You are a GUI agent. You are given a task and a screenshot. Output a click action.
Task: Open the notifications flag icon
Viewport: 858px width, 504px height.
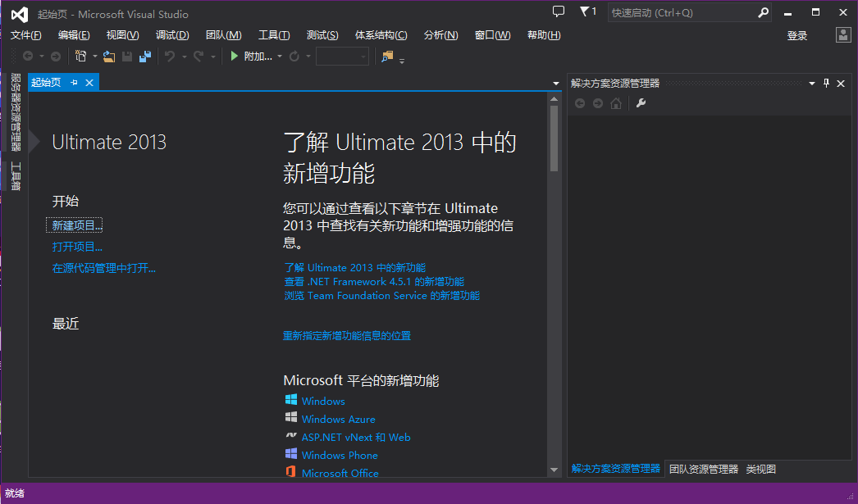click(x=588, y=11)
